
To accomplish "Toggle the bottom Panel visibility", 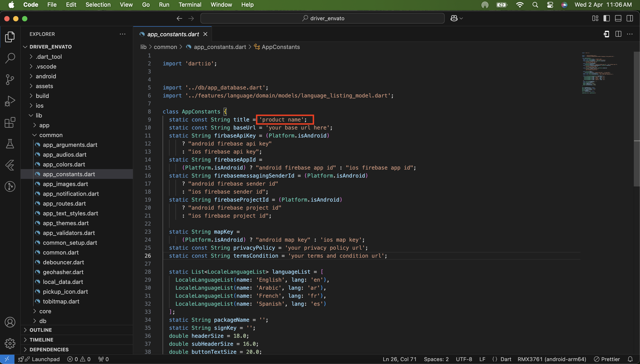I will [618, 18].
